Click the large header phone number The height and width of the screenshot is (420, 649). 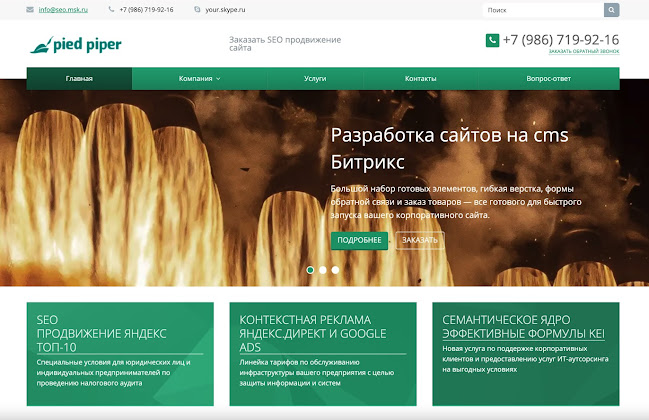561,40
